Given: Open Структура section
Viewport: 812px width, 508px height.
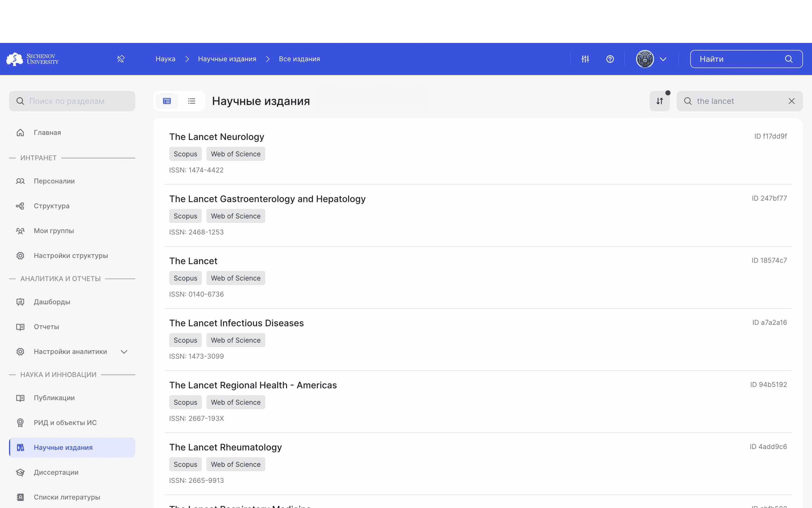Looking at the screenshot, I should click(x=72, y=206).
